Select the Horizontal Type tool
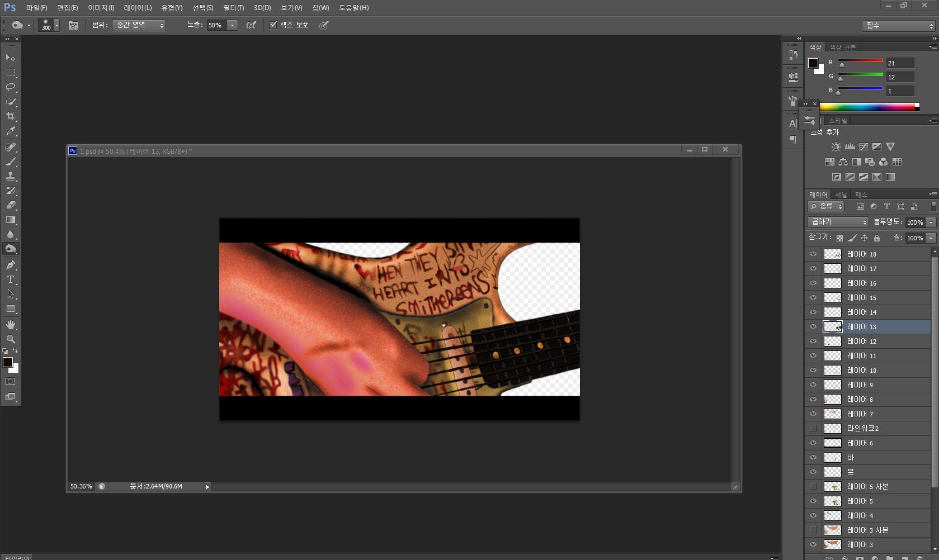This screenshot has height=560, width=939. pos(11,279)
